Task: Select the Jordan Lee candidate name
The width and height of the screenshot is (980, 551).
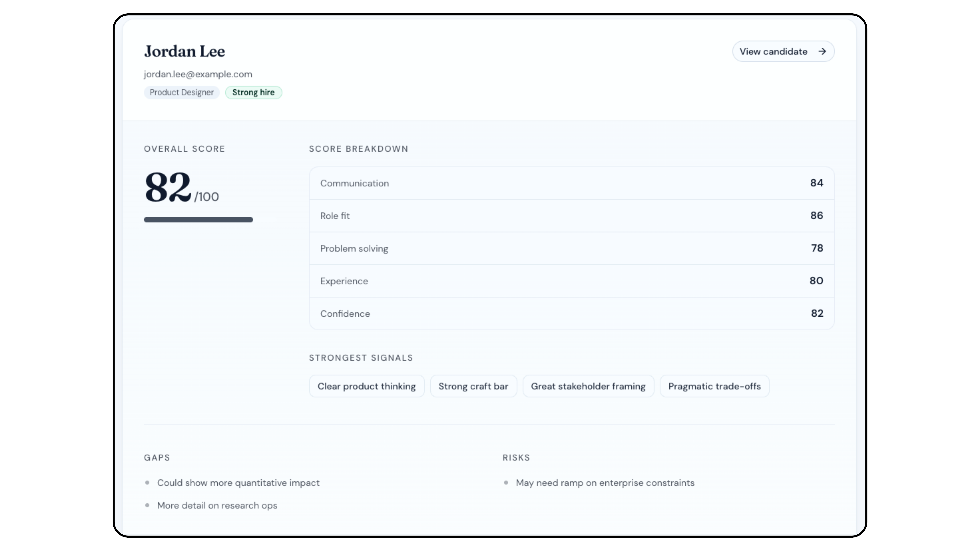Action: (x=184, y=51)
